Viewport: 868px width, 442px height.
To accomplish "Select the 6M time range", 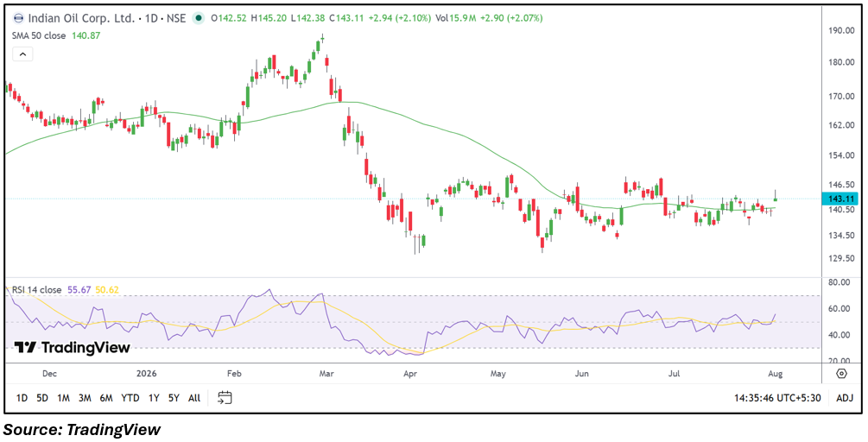I will [106, 398].
